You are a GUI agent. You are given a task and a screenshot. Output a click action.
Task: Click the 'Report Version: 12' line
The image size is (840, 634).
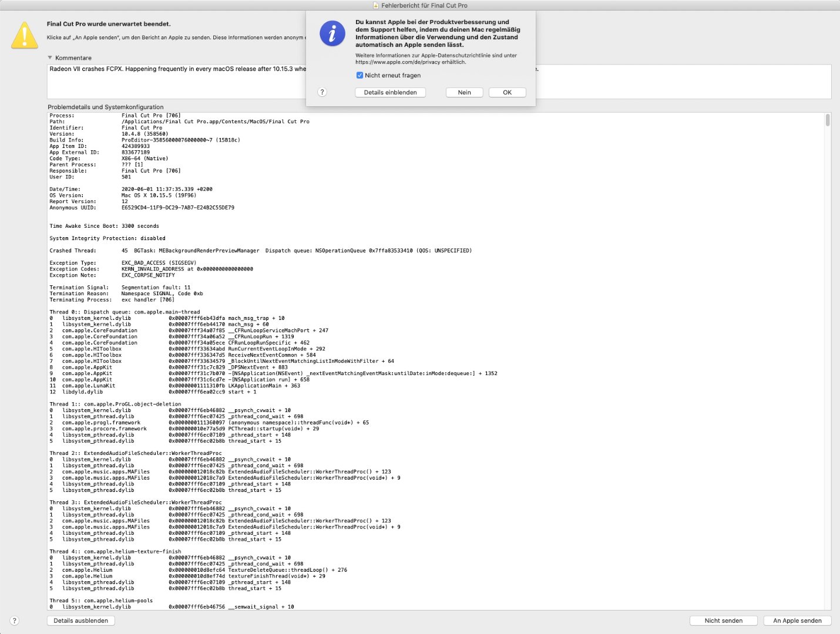pos(89,201)
